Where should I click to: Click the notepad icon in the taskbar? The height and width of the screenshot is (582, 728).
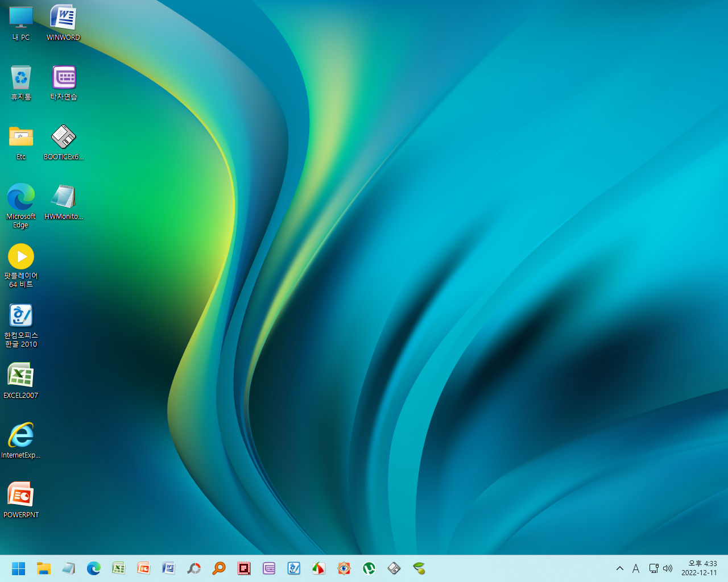[69, 568]
